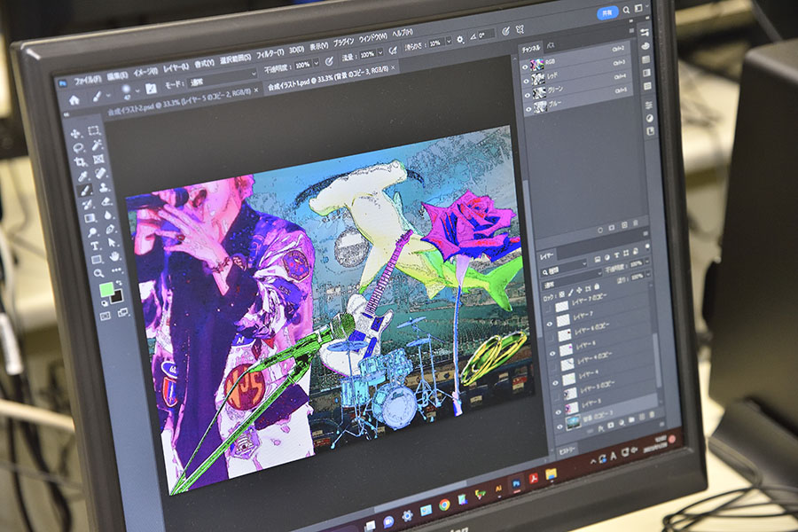Image resolution: width=798 pixels, height=532 pixels.
Task: Click the lock all icon in Layers
Action: [x=597, y=287]
